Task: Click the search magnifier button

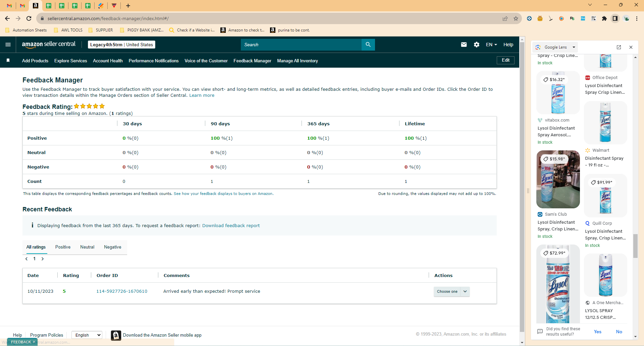Action: tap(368, 45)
